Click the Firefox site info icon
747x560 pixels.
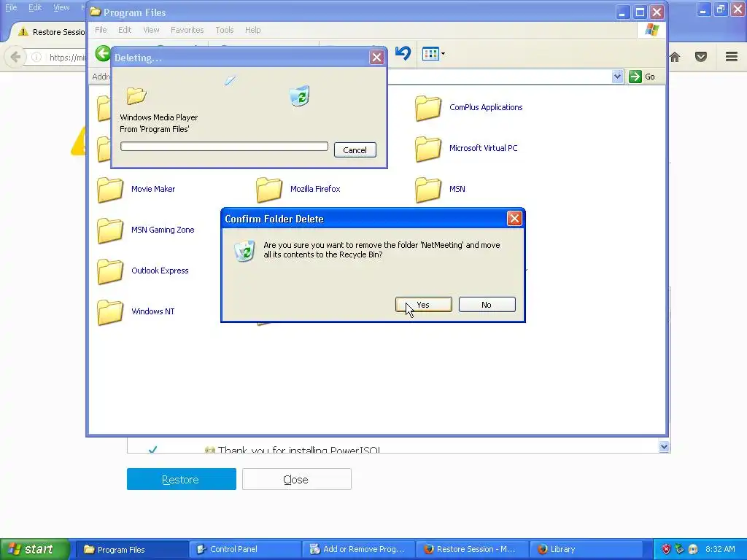(x=36, y=57)
